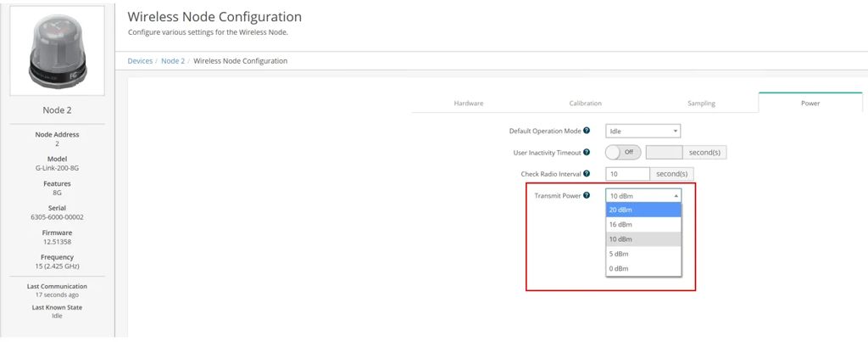The image size is (868, 342).
Task: Open the Devices breadcrumb link
Action: pyautogui.click(x=140, y=61)
